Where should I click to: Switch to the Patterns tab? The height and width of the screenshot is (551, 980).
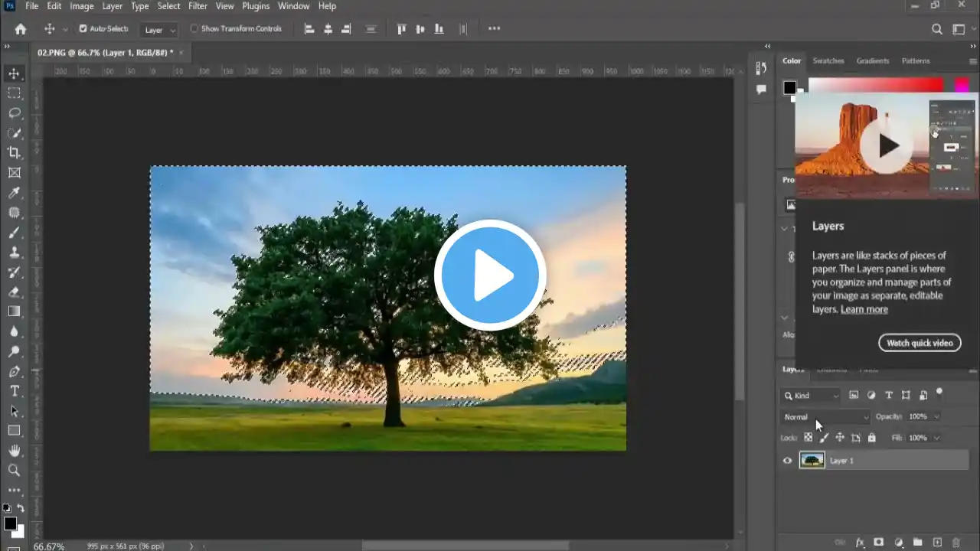(x=916, y=60)
